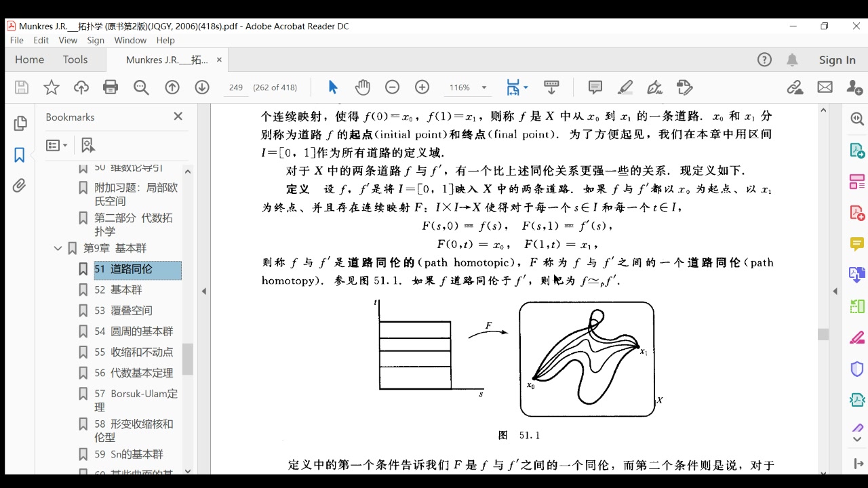Add a comment note
Viewport: 868px width, 488px height.
coord(595,87)
